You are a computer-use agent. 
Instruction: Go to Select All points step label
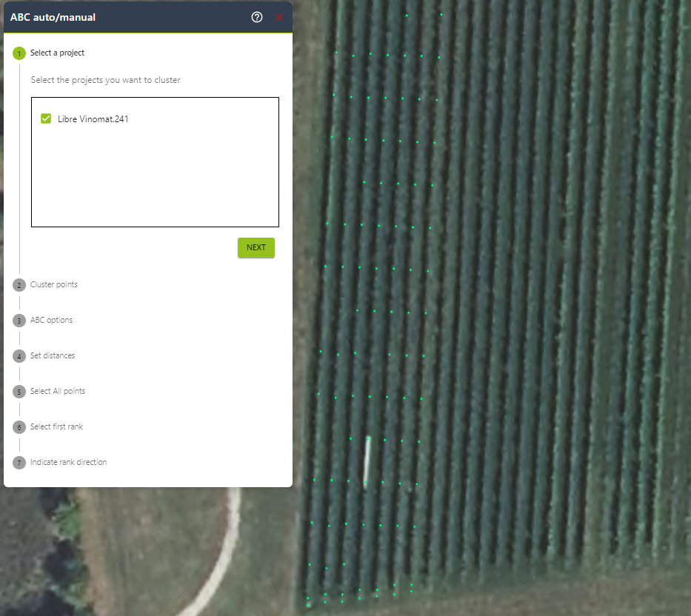[58, 391]
